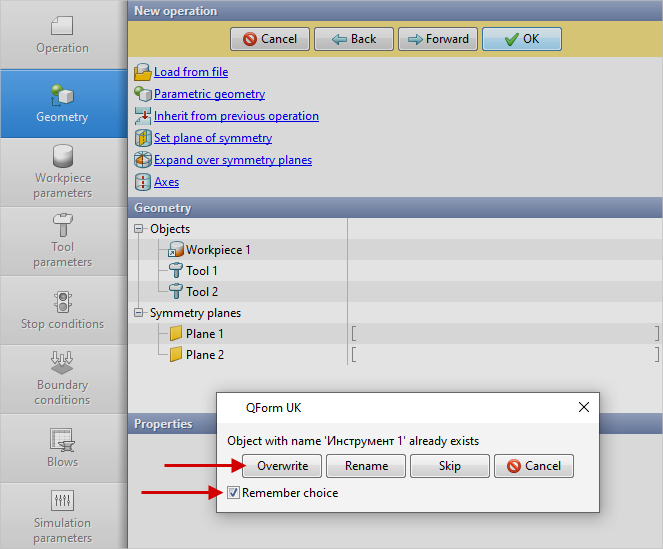Open the Inherit from previous operation link
This screenshot has width=663, height=549.
click(x=236, y=116)
